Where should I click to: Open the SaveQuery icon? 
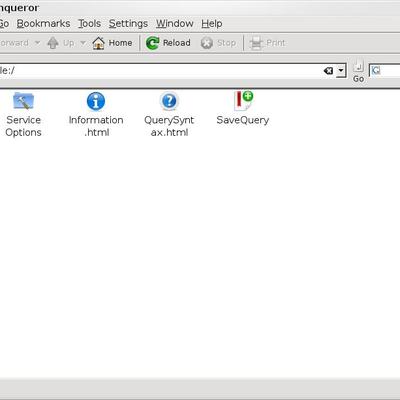[x=243, y=100]
